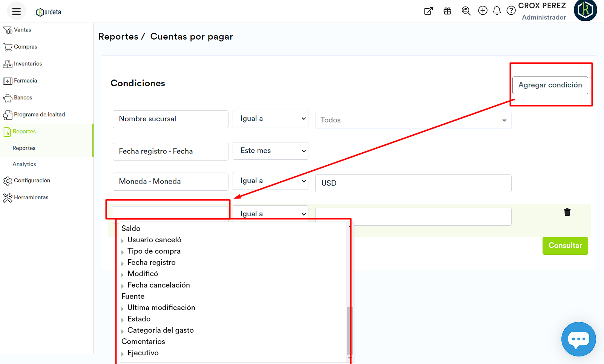This screenshot has width=604, height=364.
Task: Click the search magnifier icon in header
Action: point(466,11)
